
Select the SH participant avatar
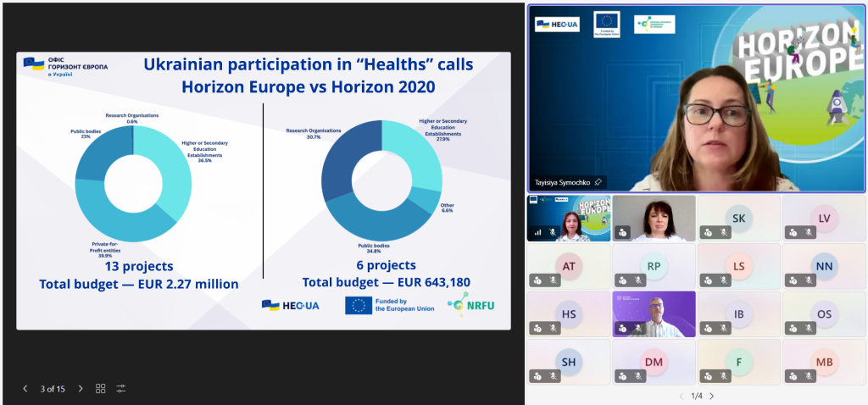point(569,362)
